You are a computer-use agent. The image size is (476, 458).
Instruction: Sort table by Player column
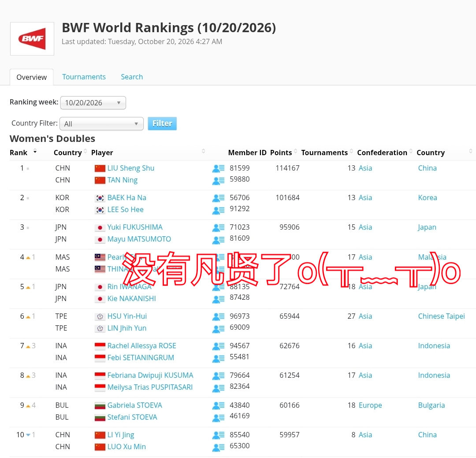(148, 153)
